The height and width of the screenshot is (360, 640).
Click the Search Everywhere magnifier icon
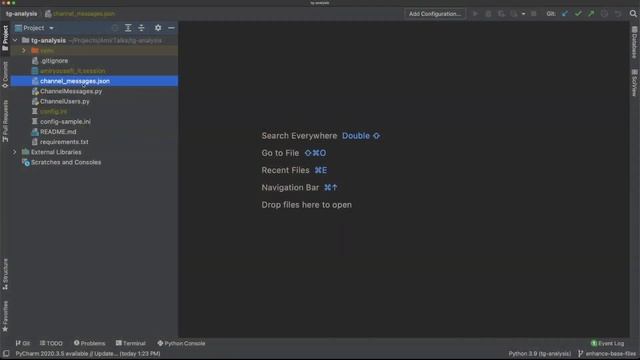click(633, 13)
